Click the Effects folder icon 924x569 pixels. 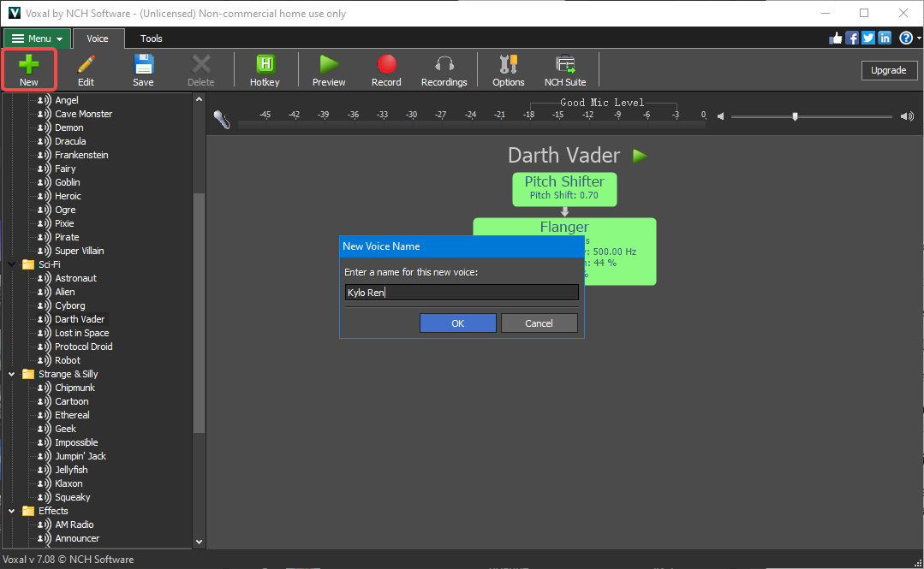click(28, 511)
